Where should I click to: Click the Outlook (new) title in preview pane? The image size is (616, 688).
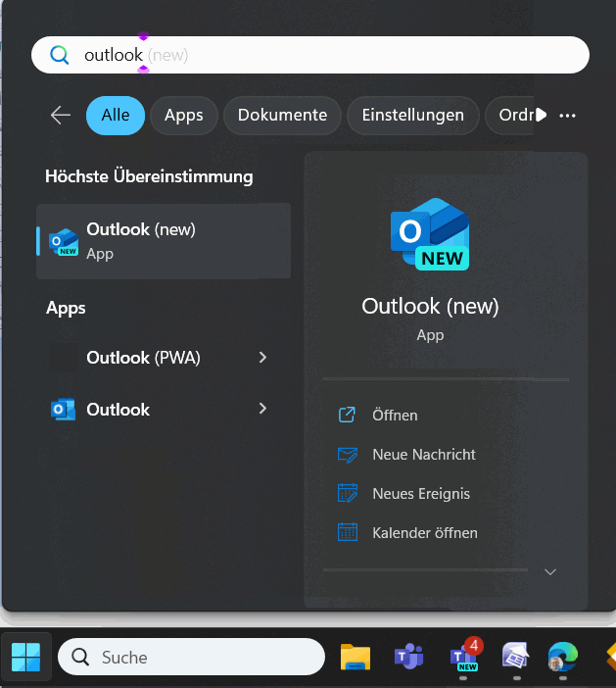click(430, 306)
